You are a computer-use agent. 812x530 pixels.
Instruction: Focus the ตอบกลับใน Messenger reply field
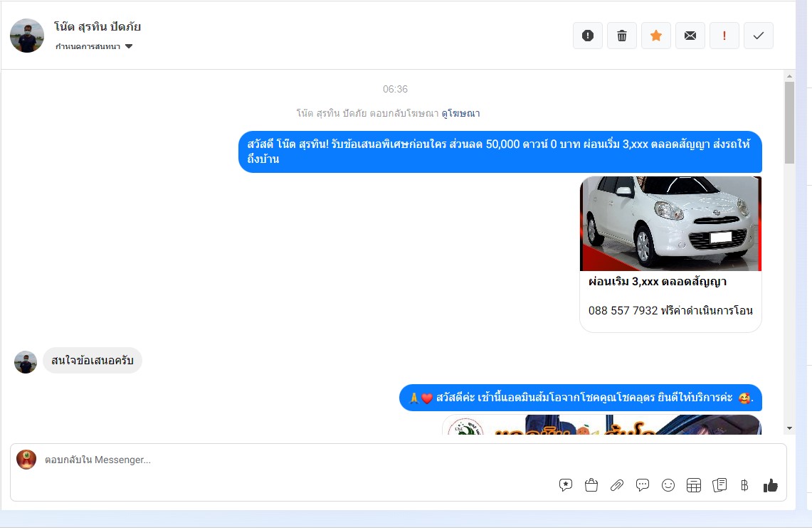point(285,460)
